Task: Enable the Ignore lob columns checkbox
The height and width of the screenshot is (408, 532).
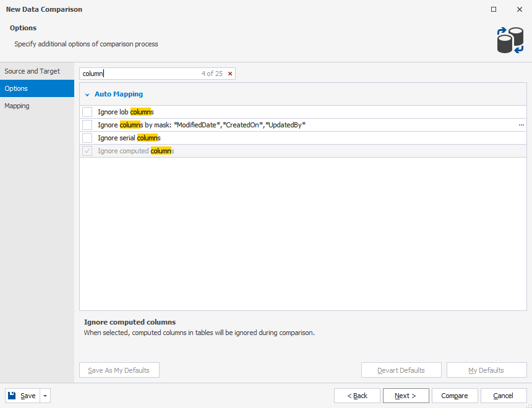Action: point(87,112)
